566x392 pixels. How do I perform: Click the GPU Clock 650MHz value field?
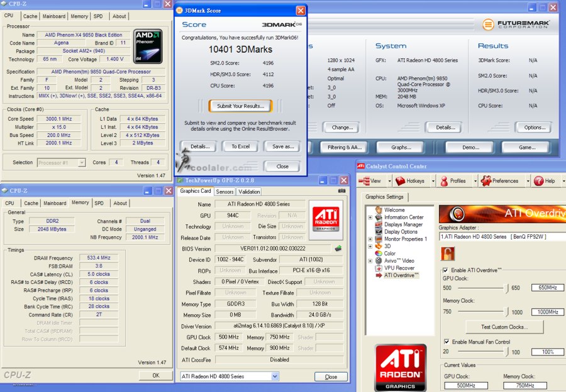pyautogui.click(x=547, y=288)
